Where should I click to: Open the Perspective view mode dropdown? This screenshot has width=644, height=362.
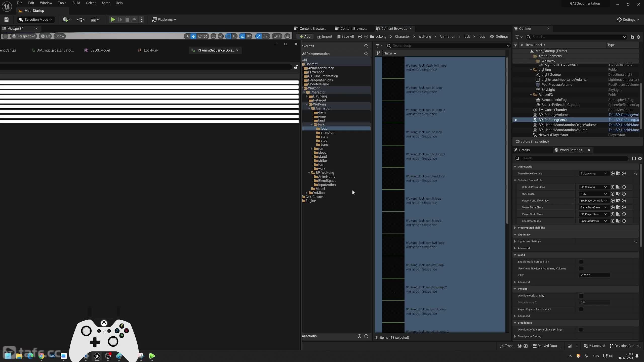point(24,36)
